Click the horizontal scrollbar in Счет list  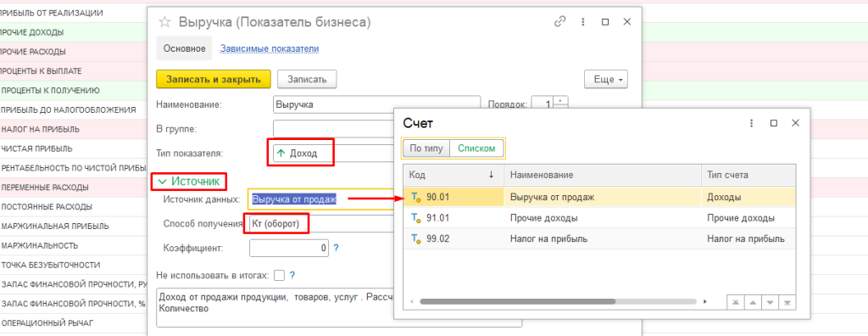[517, 301]
